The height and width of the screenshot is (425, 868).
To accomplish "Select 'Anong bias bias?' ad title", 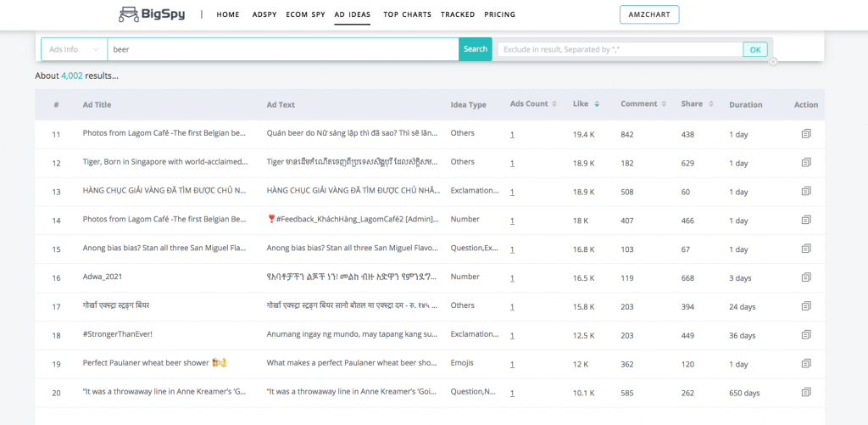I will [164, 249].
